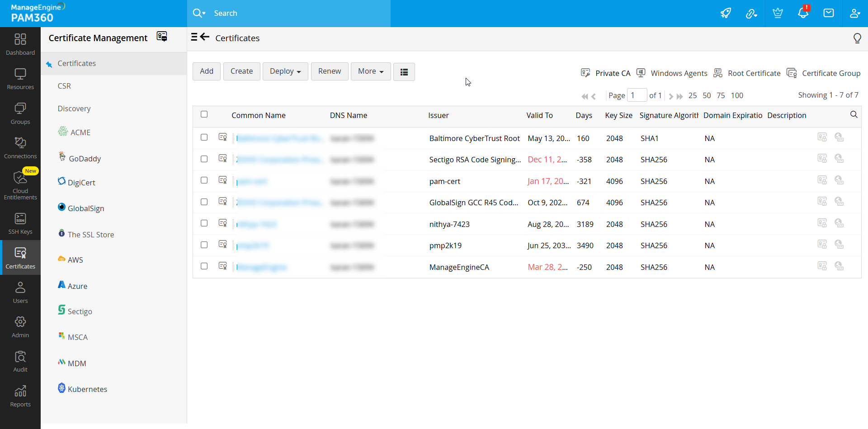
Task: Expand the Deploy dropdown
Action: [x=285, y=71]
